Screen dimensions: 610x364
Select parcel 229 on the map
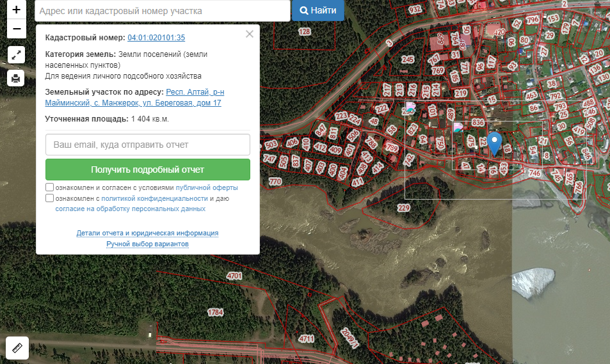tap(404, 208)
